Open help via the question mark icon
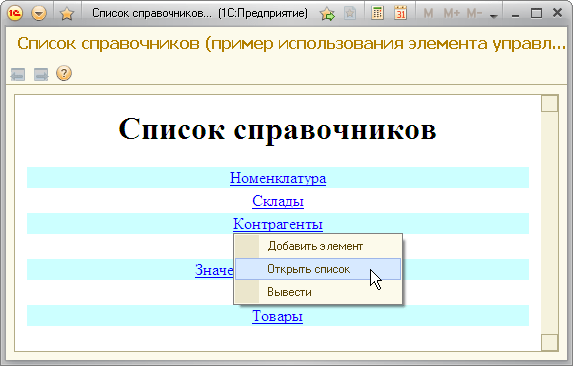Viewport: 573px width, 366px height. point(64,73)
